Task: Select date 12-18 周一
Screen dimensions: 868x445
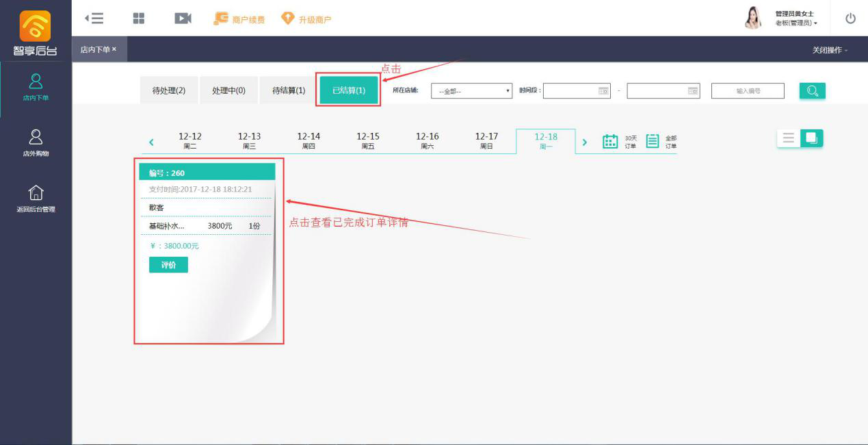Action: [546, 140]
